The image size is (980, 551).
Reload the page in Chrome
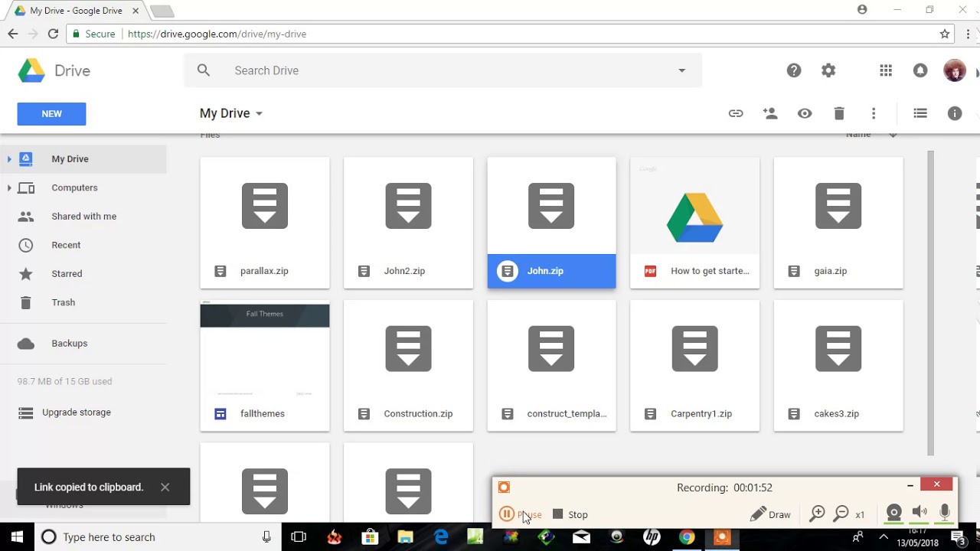coord(53,34)
